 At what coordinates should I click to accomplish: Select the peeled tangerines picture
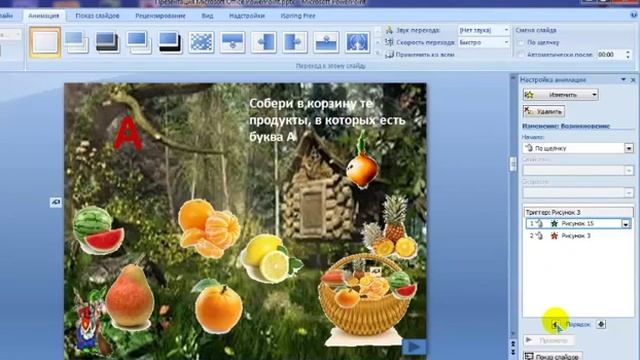pos(209,228)
